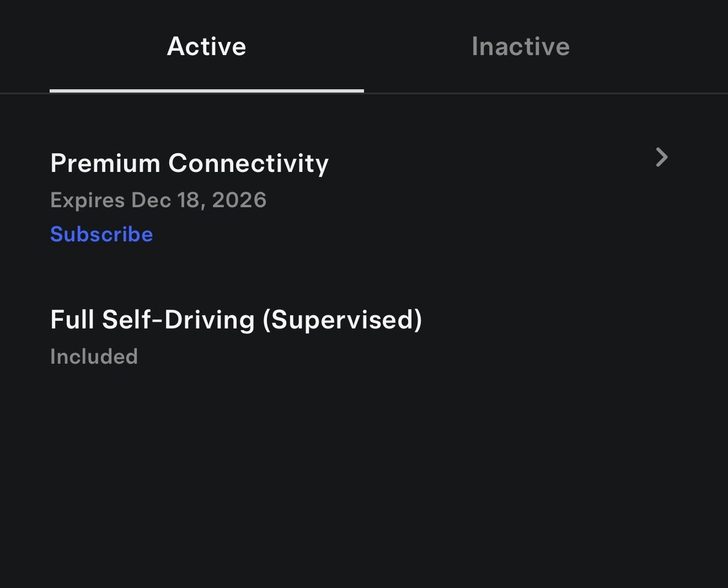This screenshot has height=588, width=728.
Task: Tap the Premium Connectivity title
Action: [189, 164]
